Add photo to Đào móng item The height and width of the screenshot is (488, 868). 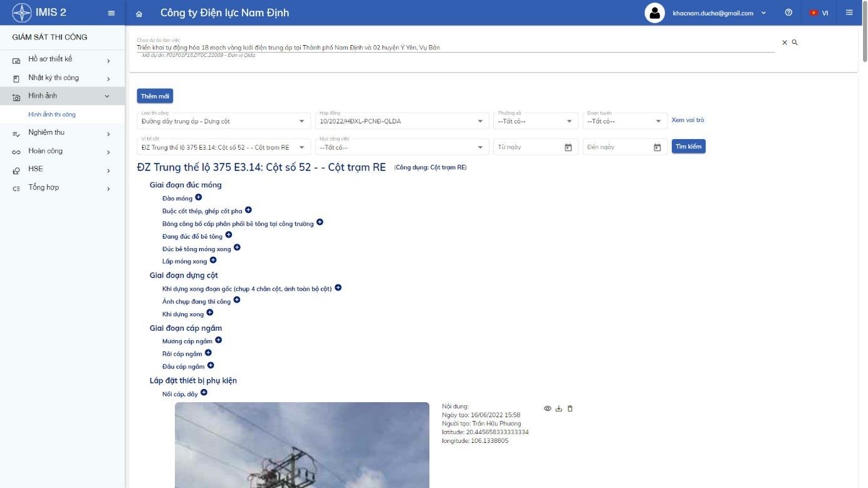pyautogui.click(x=199, y=197)
